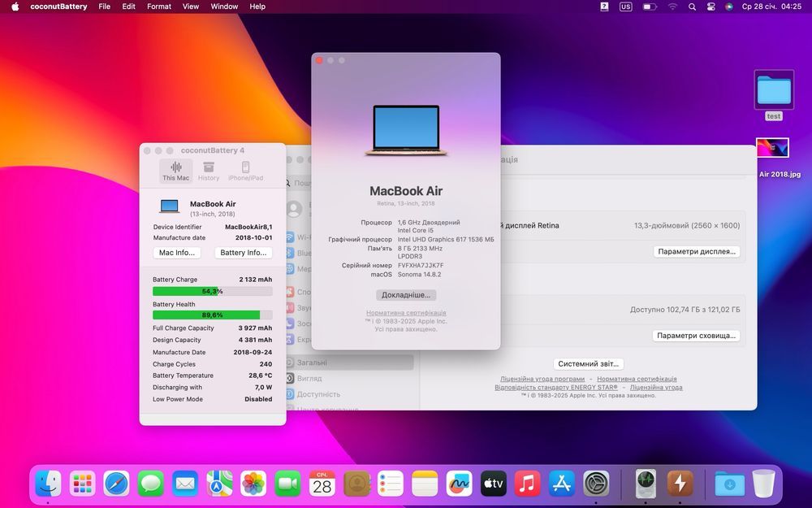This screenshot has width=812, height=508.
Task: Click the serial number FVFXHA7JJK7F
Action: tap(421, 266)
